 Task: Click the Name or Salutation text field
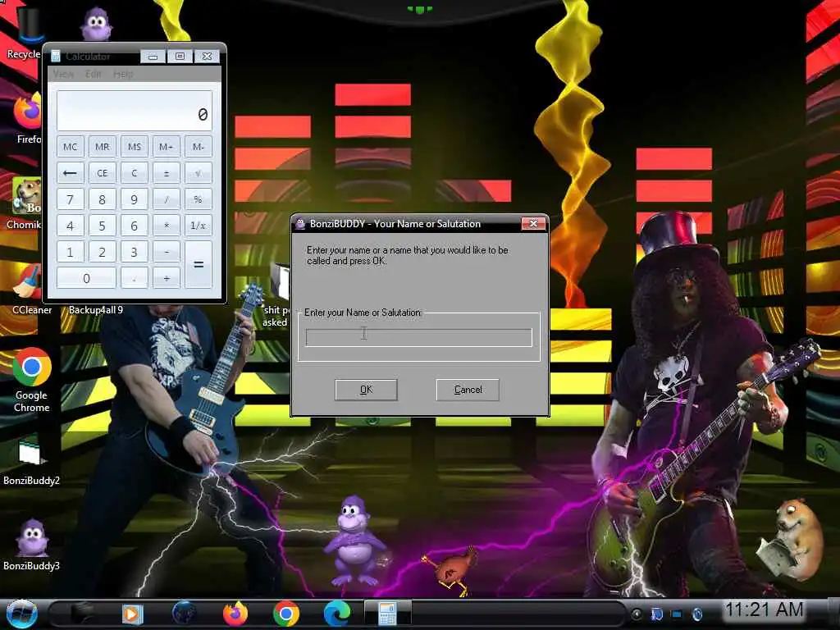coord(418,337)
